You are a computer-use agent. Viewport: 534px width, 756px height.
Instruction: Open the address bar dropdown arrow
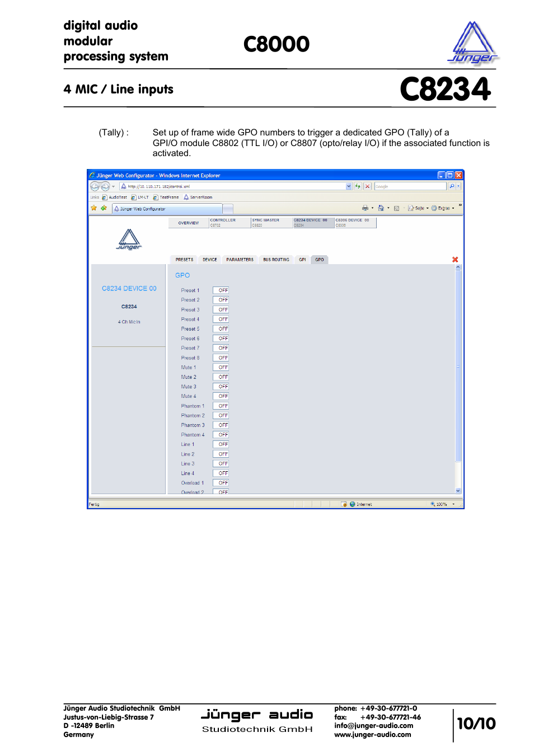pyautogui.click(x=349, y=186)
